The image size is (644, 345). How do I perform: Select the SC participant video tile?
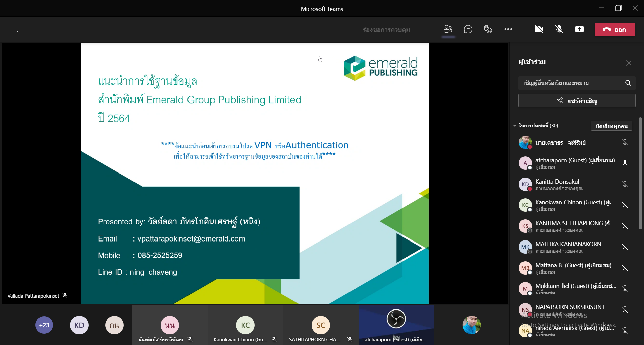320,325
